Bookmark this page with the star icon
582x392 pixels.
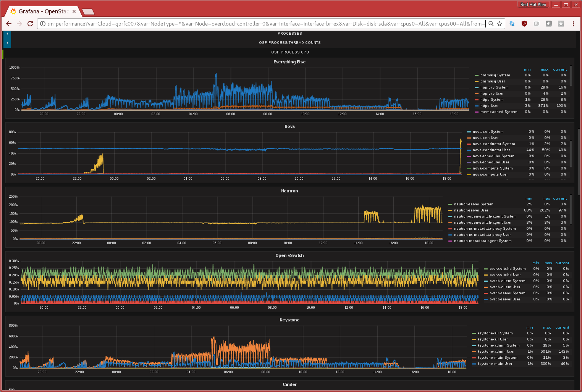tap(500, 24)
